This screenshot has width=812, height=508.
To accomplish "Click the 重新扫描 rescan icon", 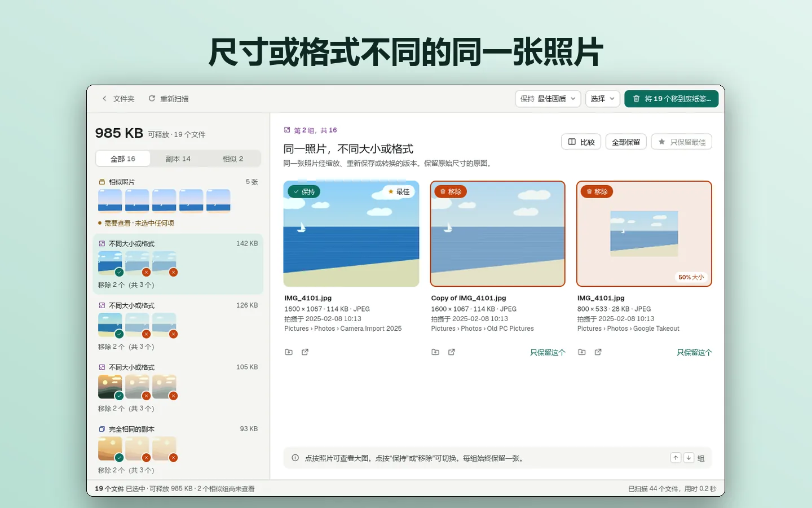I will coord(152,99).
